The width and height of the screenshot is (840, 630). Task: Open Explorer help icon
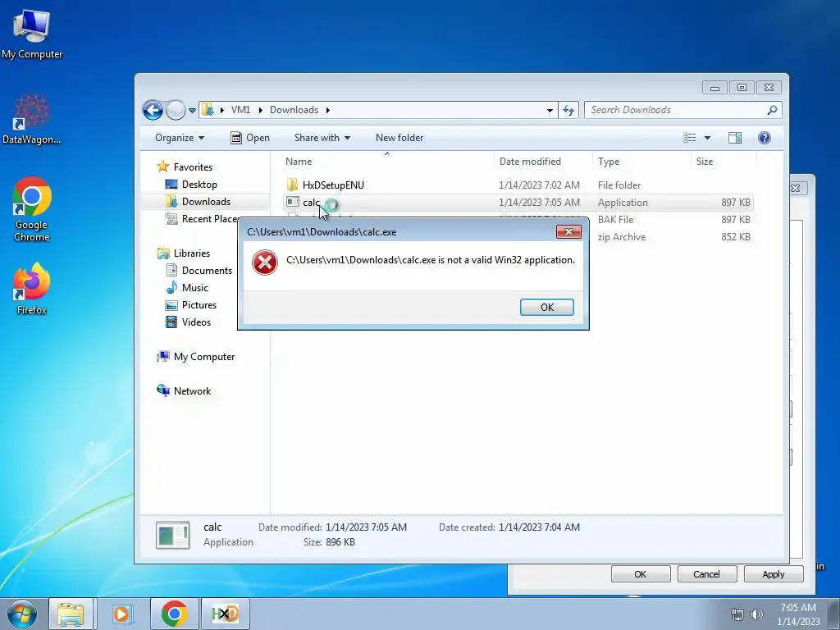(765, 138)
